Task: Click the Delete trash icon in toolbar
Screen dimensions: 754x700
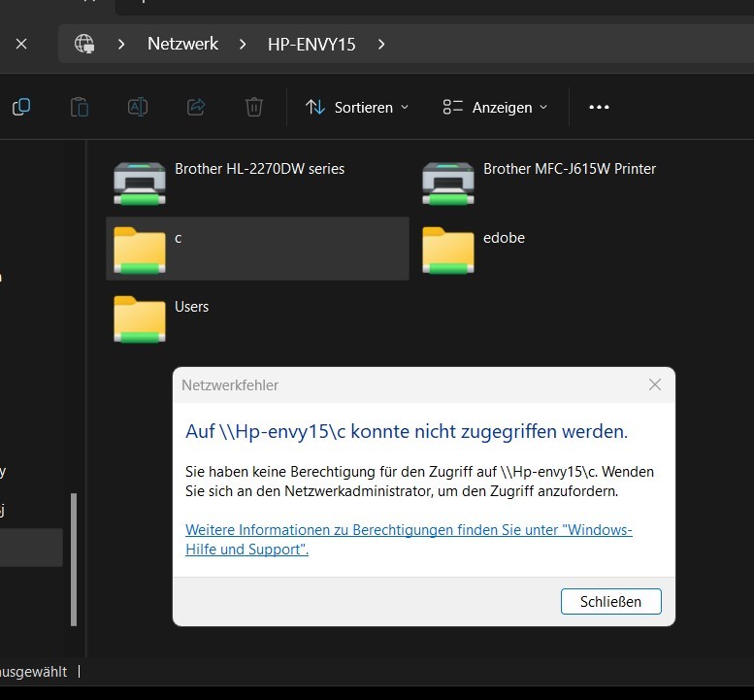Action: pyautogui.click(x=254, y=107)
